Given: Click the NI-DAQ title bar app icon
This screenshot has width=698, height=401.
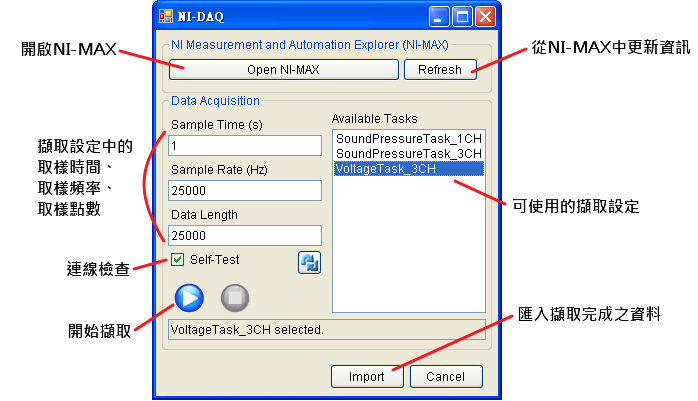Looking at the screenshot, I should coord(166,16).
